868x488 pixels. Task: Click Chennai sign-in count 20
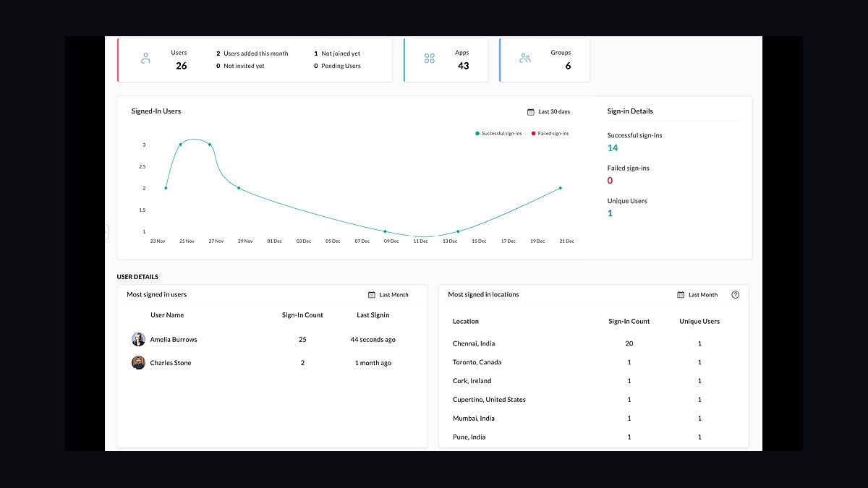click(629, 343)
